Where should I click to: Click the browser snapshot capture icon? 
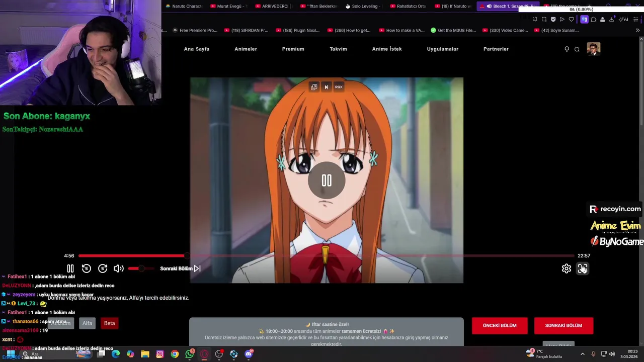tap(544, 19)
